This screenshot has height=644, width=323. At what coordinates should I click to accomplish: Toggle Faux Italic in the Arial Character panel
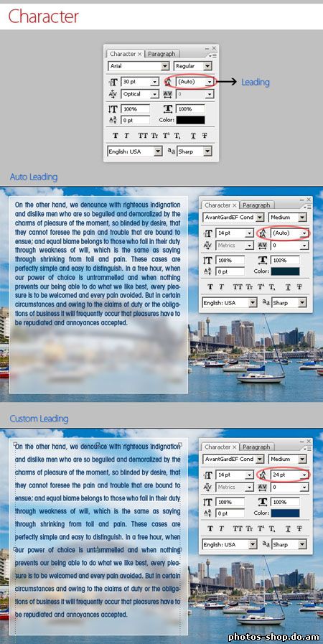coord(127,136)
